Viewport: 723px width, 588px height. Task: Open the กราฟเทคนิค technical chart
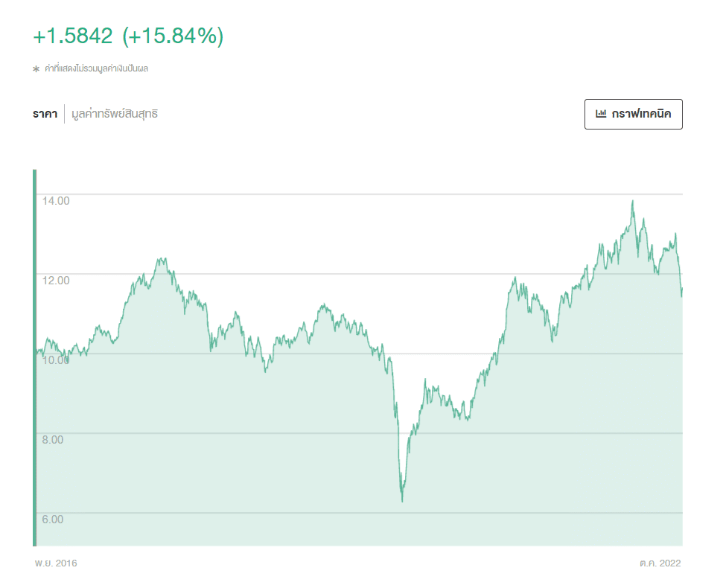[633, 114]
